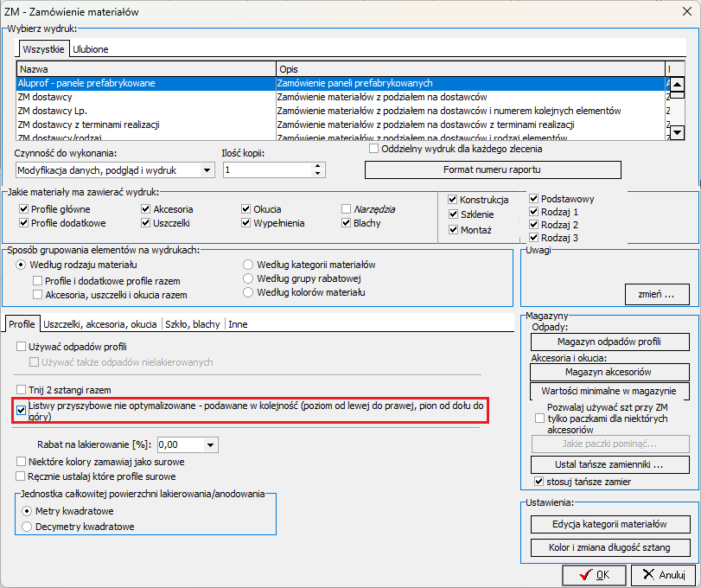Open the Szkło, blachy tab
This screenshot has height=588, width=701.
pyautogui.click(x=192, y=324)
